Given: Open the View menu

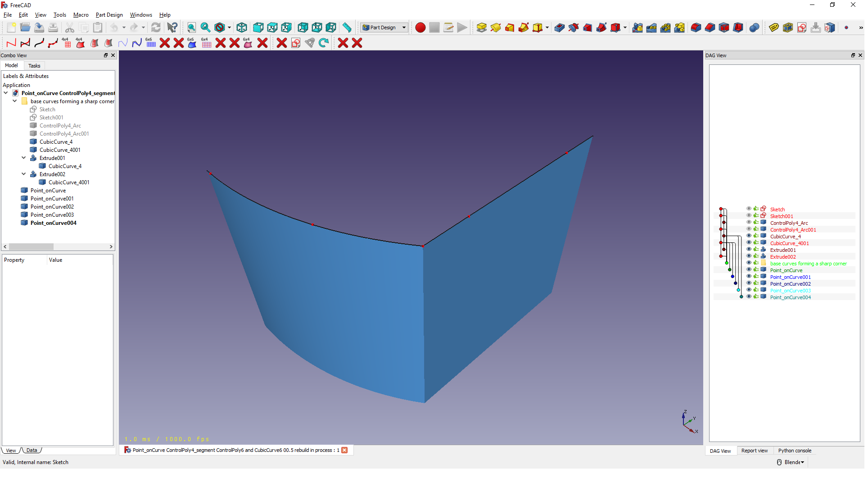Looking at the screenshot, I should coord(40,14).
